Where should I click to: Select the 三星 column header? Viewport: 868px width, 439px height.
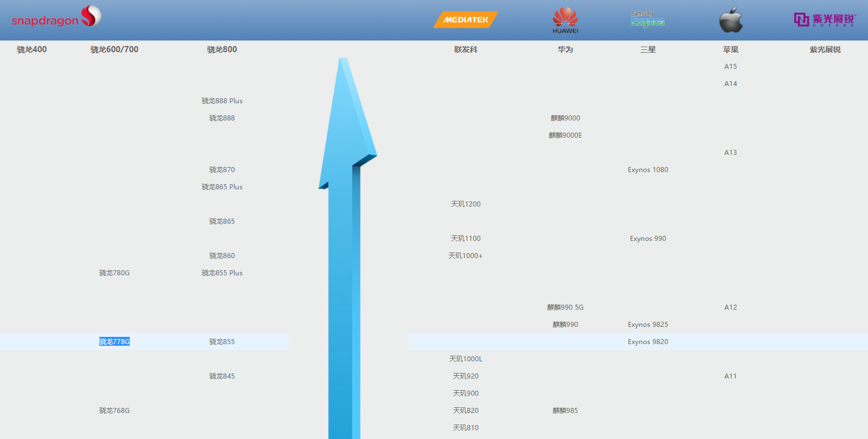click(x=648, y=49)
